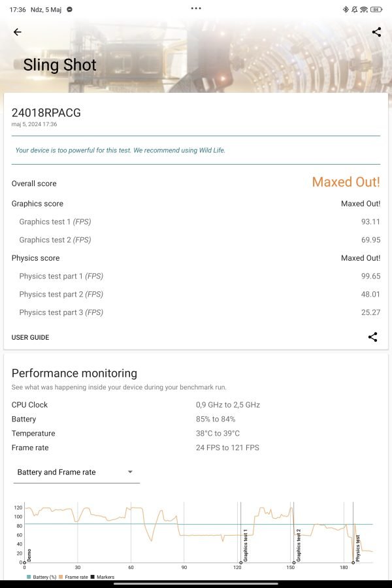Toggle Battery (%) legend item
This screenshot has height=588, width=392.
[42, 577]
